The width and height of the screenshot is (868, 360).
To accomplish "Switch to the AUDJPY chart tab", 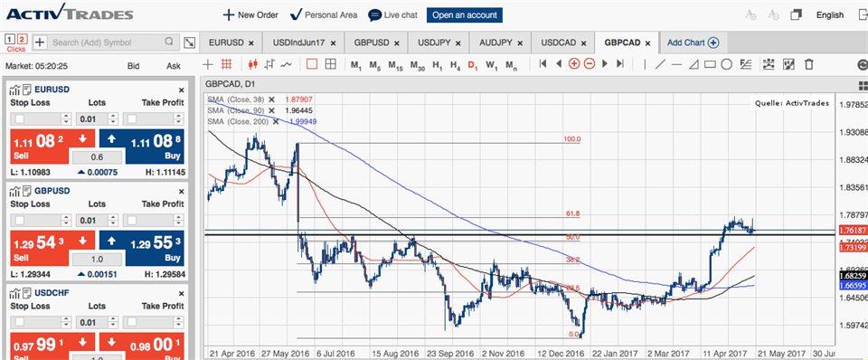I will [499, 43].
